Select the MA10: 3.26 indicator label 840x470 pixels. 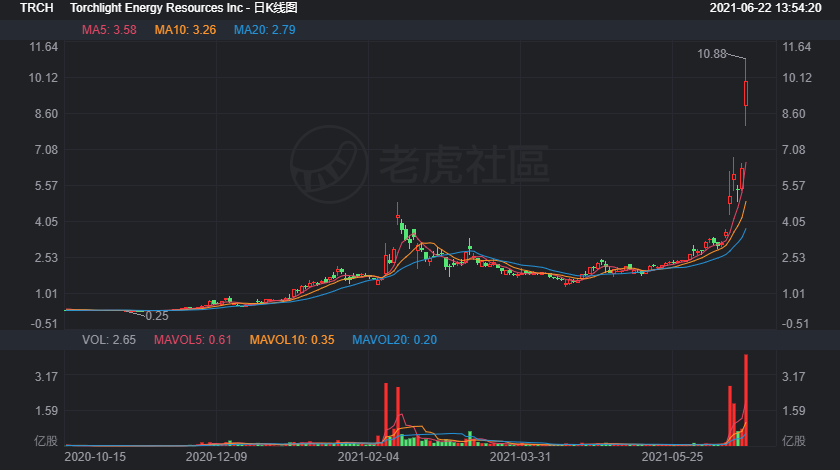coord(185,30)
